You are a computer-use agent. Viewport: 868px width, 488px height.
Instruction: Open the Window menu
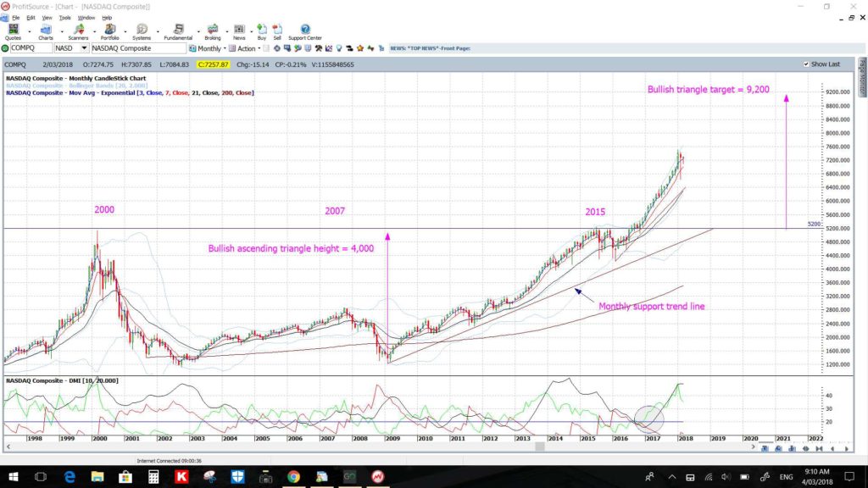pyautogui.click(x=86, y=18)
